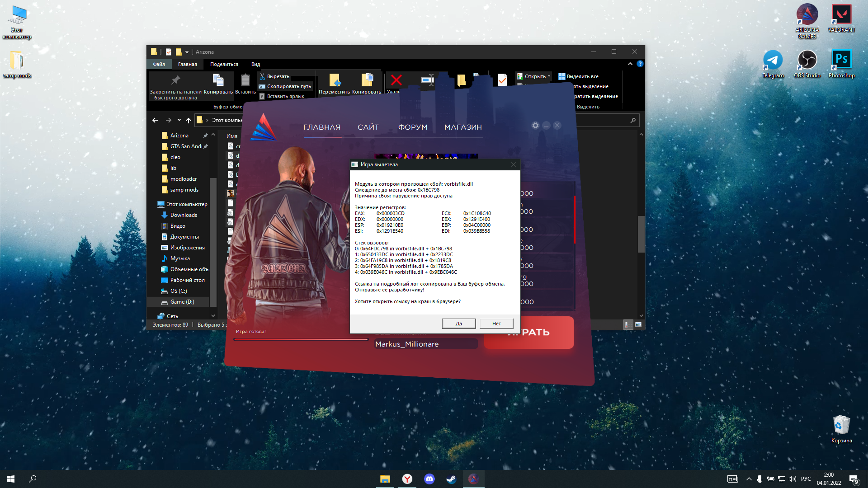The height and width of the screenshot is (488, 868).
Task: Click Выделить все in ribbon
Action: (578, 76)
